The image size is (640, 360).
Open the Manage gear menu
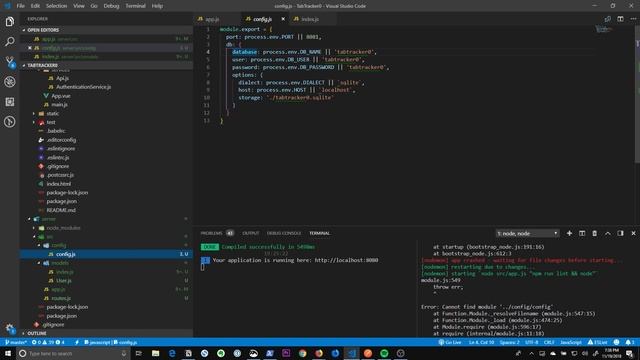(x=9, y=328)
